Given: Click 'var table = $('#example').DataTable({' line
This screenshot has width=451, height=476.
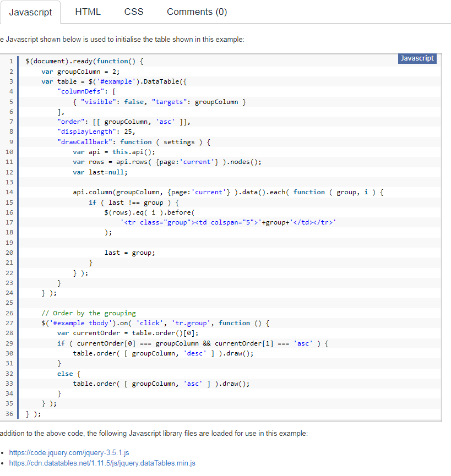Looking at the screenshot, I should (114, 81).
